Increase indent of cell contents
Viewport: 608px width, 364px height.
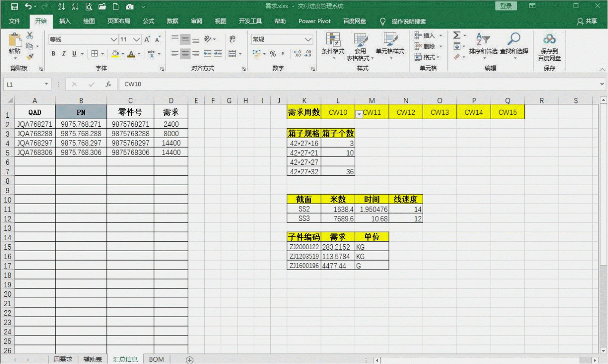coord(218,54)
